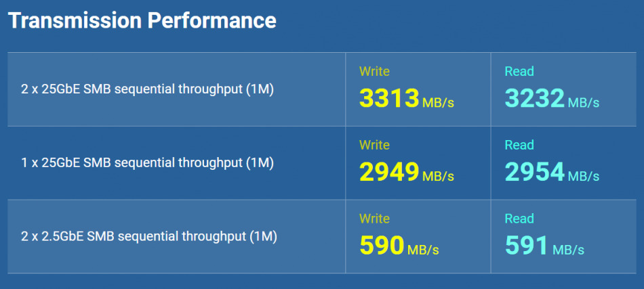Click the 3232 read speed value
This screenshot has height=289, width=644.
534,99
